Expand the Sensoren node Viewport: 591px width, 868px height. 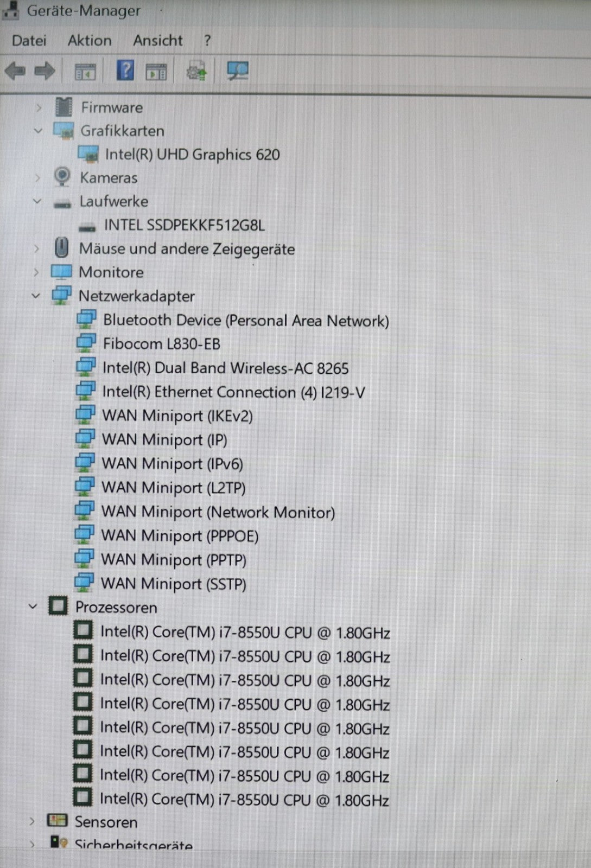click(32, 821)
